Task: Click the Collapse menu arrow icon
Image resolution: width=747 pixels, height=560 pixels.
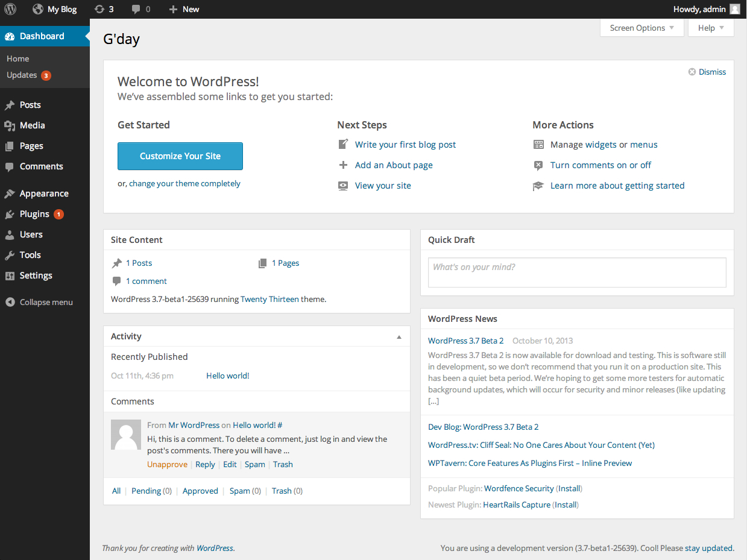Action: [x=10, y=302]
